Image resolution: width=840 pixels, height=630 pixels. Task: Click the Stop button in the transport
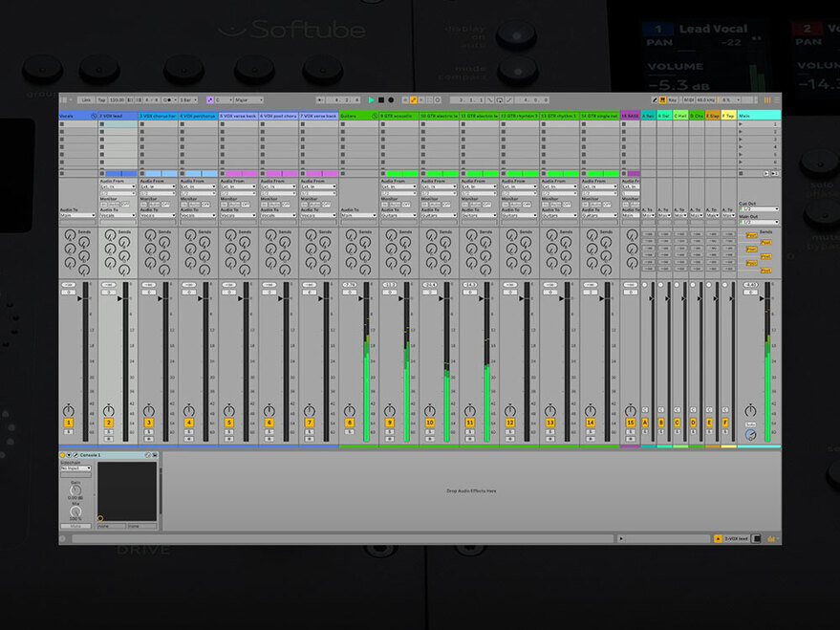pos(381,98)
